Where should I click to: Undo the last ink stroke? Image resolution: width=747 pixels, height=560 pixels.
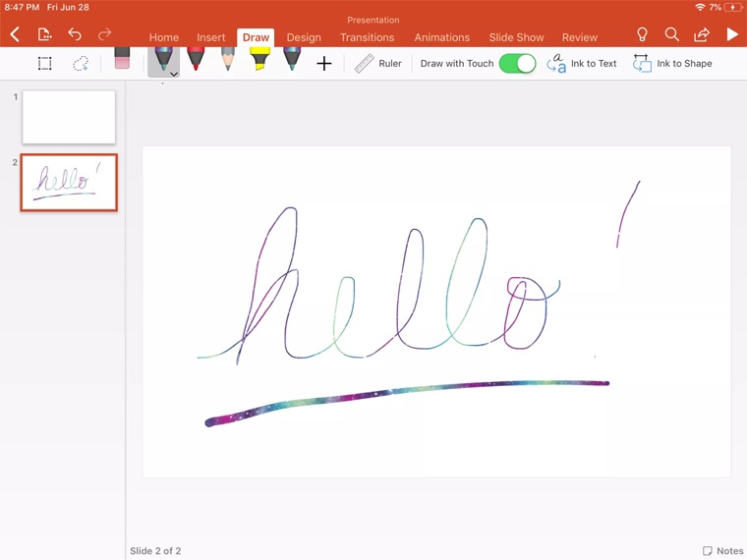click(75, 34)
